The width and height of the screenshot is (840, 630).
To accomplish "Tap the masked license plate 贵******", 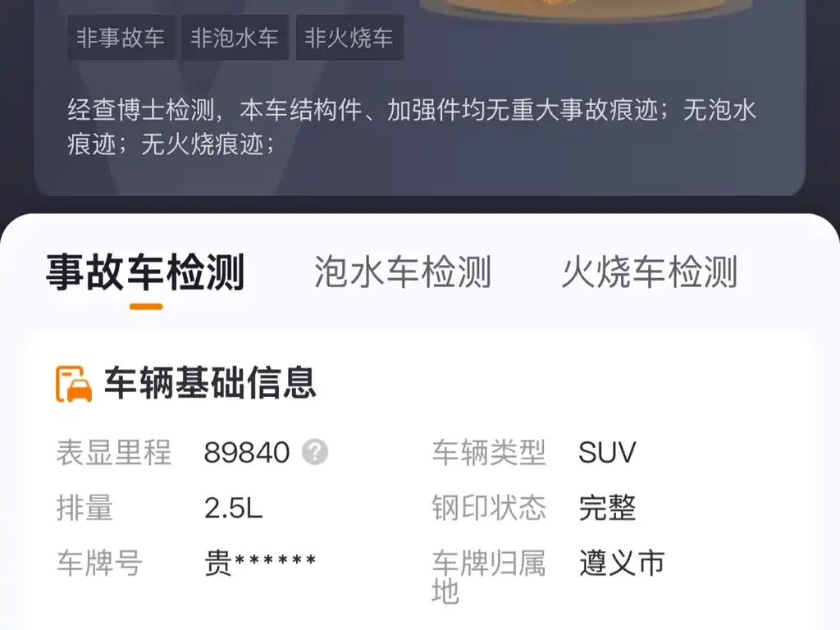I will (x=260, y=563).
